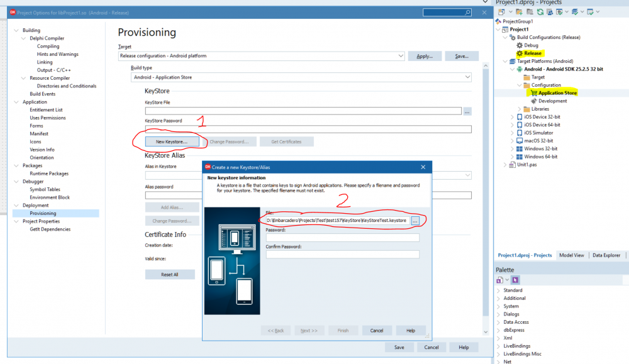
Task: Click the iOS Simulator device icon
Action: pyautogui.click(x=520, y=133)
